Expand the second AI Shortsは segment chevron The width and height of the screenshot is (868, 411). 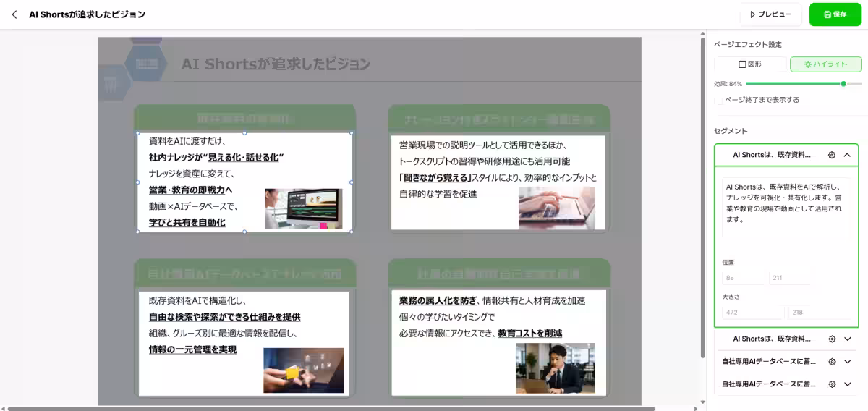tap(848, 339)
